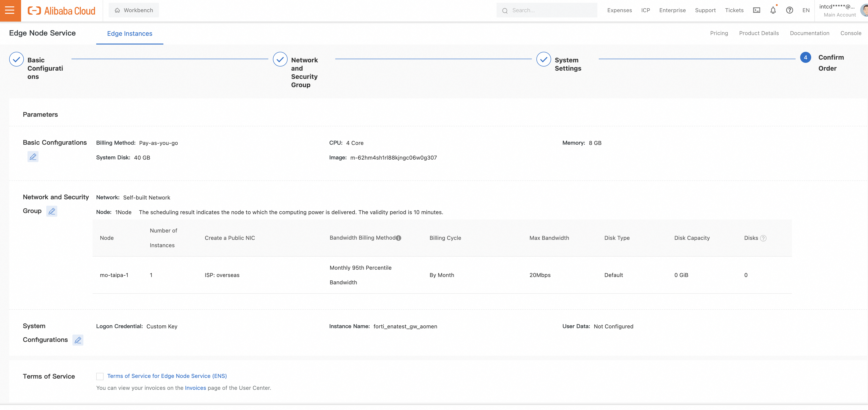This screenshot has width=868, height=410.
Task: Open the Workbench home button
Action: 134,11
